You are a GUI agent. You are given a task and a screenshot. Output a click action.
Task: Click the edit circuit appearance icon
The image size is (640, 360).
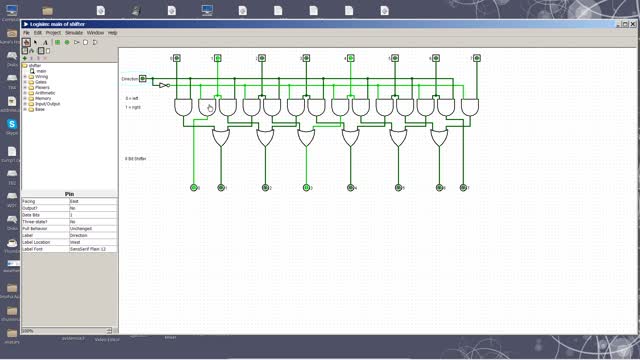(x=48, y=51)
